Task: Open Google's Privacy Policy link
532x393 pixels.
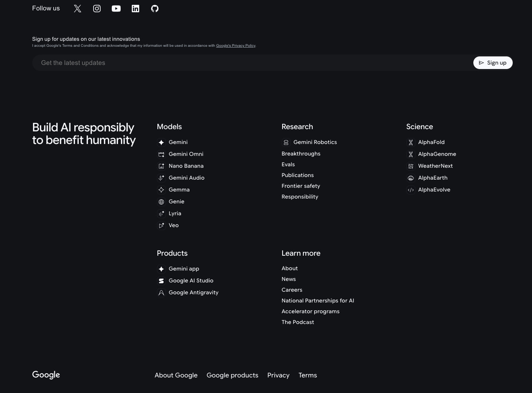Action: (236, 46)
